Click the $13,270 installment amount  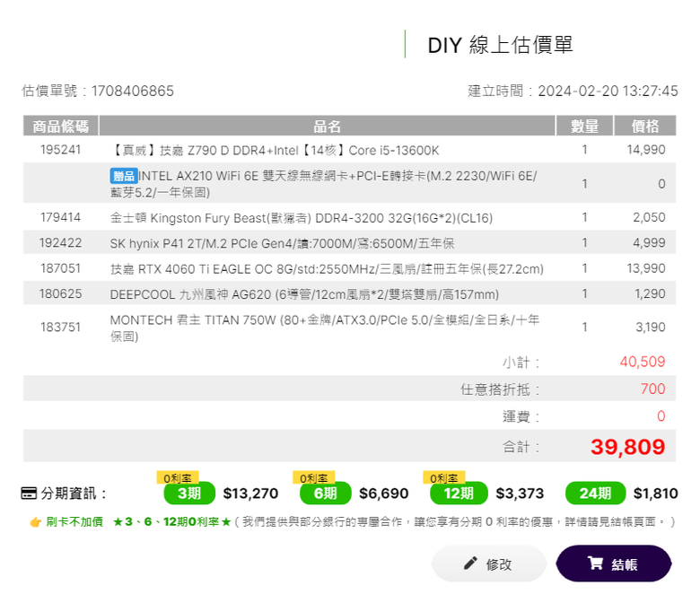(250, 494)
